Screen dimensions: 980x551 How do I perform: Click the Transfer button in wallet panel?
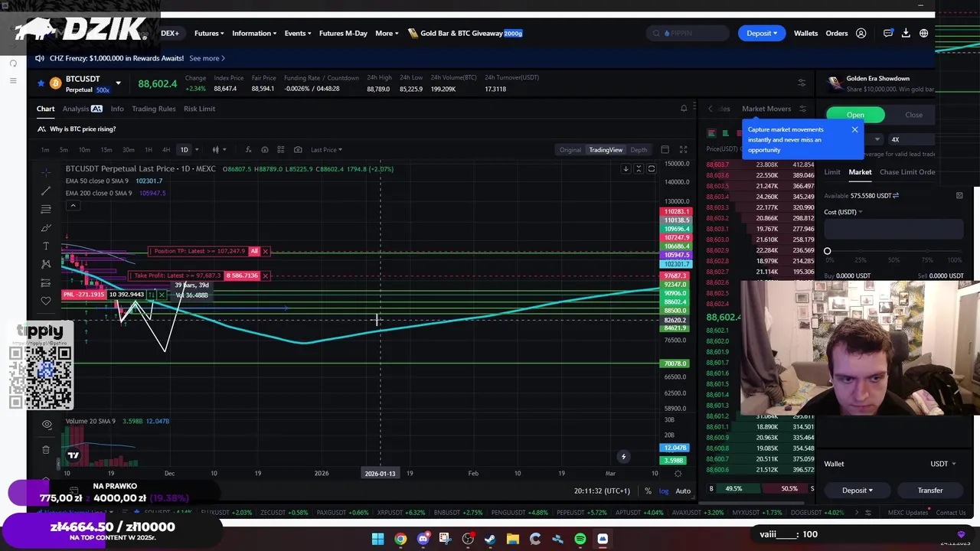[930, 491]
